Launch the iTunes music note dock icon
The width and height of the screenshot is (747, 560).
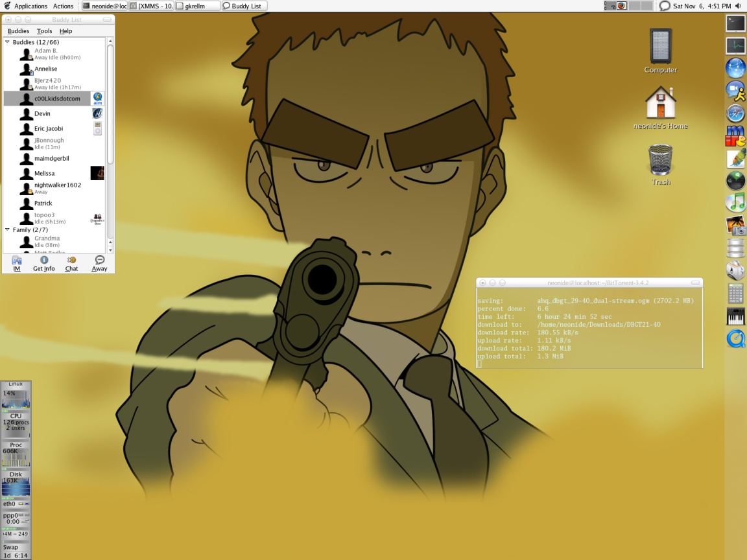pyautogui.click(x=735, y=204)
